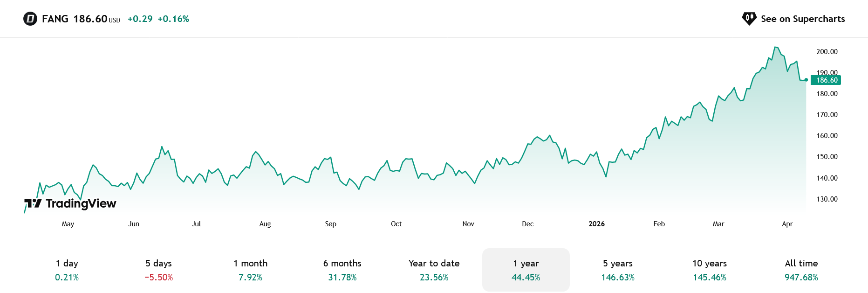The height and width of the screenshot is (293, 868).
Task: Show the 6 months performance range
Action: click(342, 270)
